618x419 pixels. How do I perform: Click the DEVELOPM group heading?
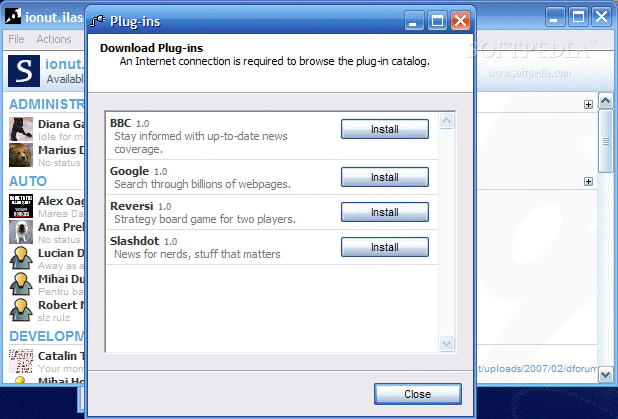click(47, 336)
